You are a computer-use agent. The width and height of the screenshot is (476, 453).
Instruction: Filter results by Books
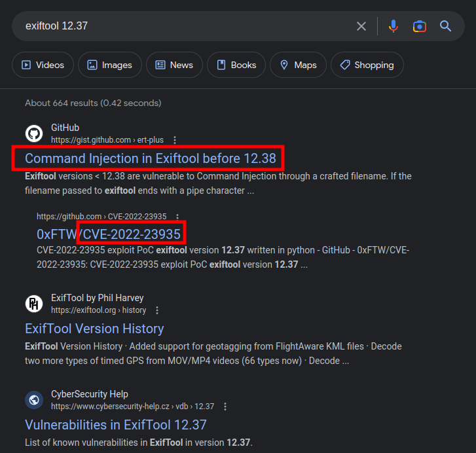coord(236,65)
